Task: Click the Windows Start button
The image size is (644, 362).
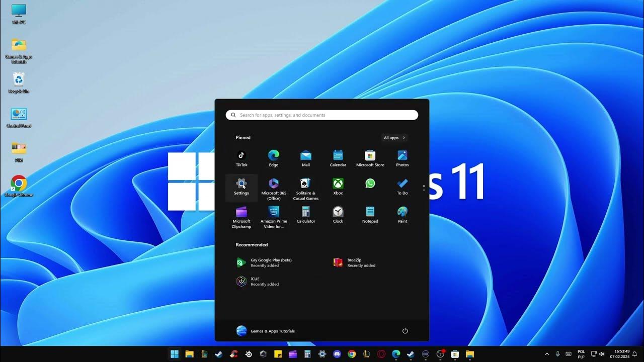Action: click(x=175, y=354)
